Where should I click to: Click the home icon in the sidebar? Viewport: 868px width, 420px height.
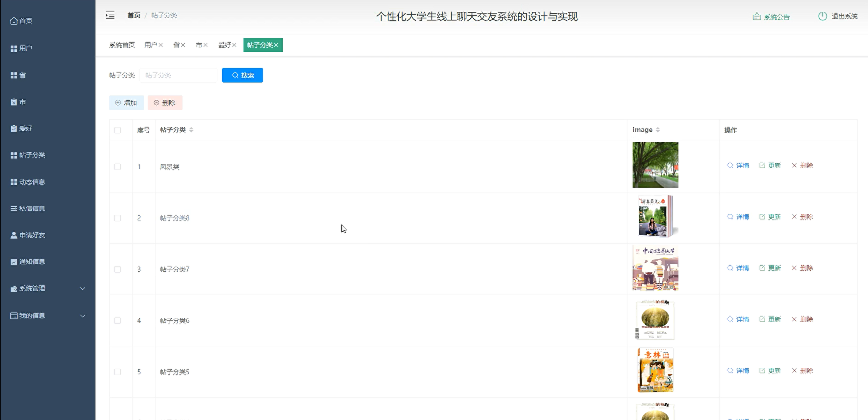(x=14, y=21)
